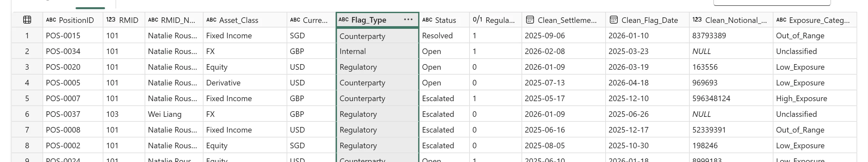Viewport: 868px width, 162px height.
Task: Click the table select-all grid icon
Action: tap(27, 20)
